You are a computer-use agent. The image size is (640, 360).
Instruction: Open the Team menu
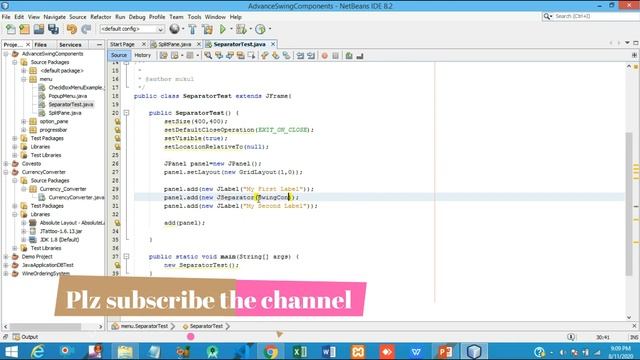[x=176, y=17]
